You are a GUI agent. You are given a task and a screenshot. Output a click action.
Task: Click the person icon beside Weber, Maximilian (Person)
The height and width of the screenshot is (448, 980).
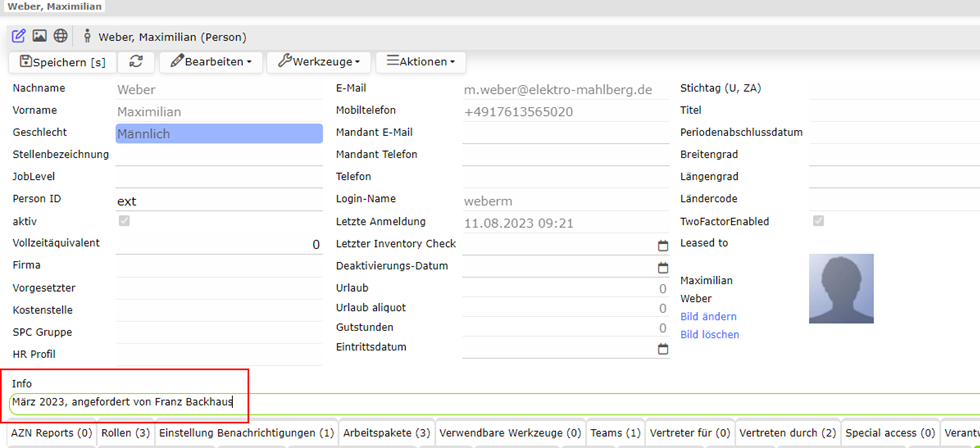point(87,36)
